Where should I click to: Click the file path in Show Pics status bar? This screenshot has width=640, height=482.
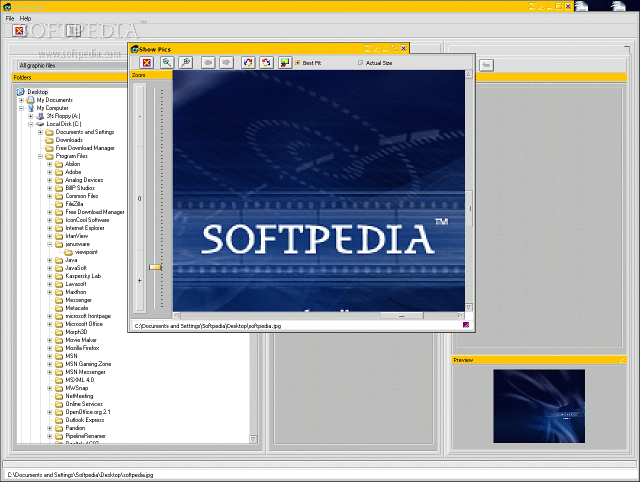click(208, 326)
